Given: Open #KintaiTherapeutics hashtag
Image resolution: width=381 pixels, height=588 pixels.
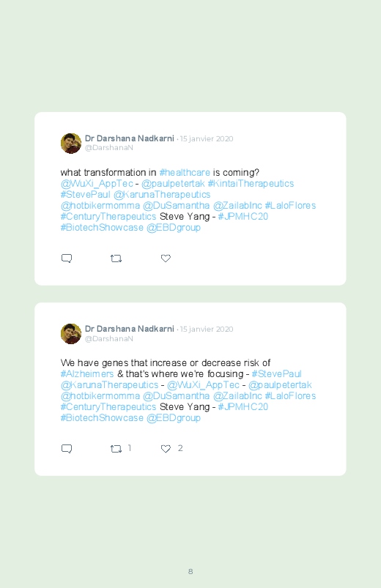Looking at the screenshot, I should (x=251, y=183).
